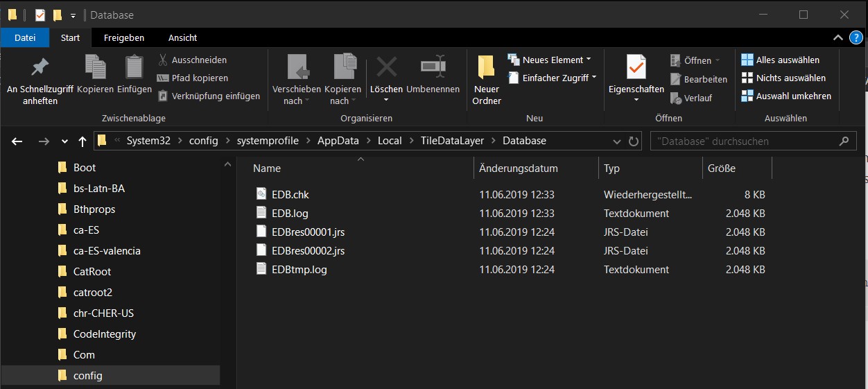Click AppData in address path

[338, 141]
